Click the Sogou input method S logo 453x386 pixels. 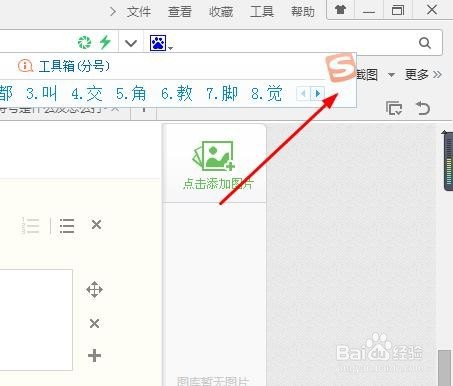340,67
